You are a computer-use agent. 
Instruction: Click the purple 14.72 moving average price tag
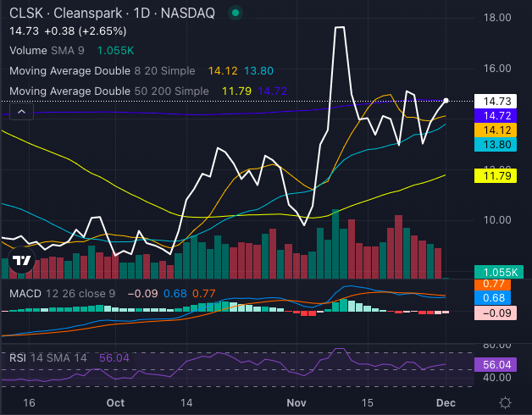point(495,115)
